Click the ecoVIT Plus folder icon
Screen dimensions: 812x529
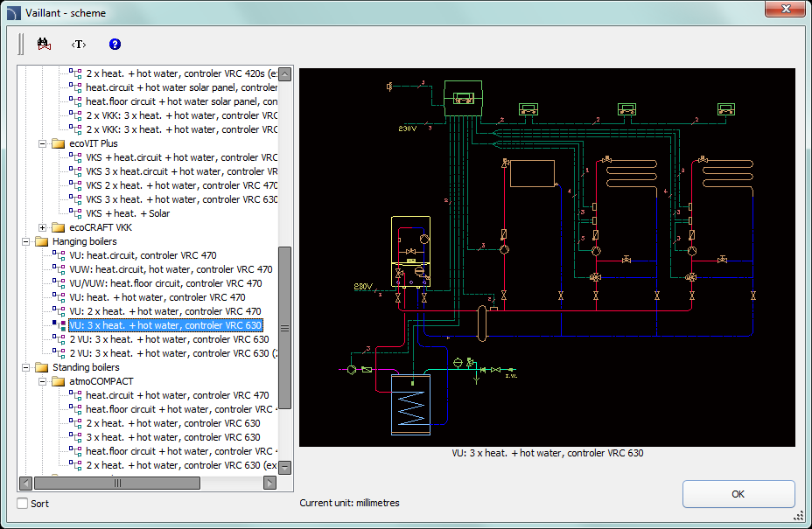[x=59, y=143]
